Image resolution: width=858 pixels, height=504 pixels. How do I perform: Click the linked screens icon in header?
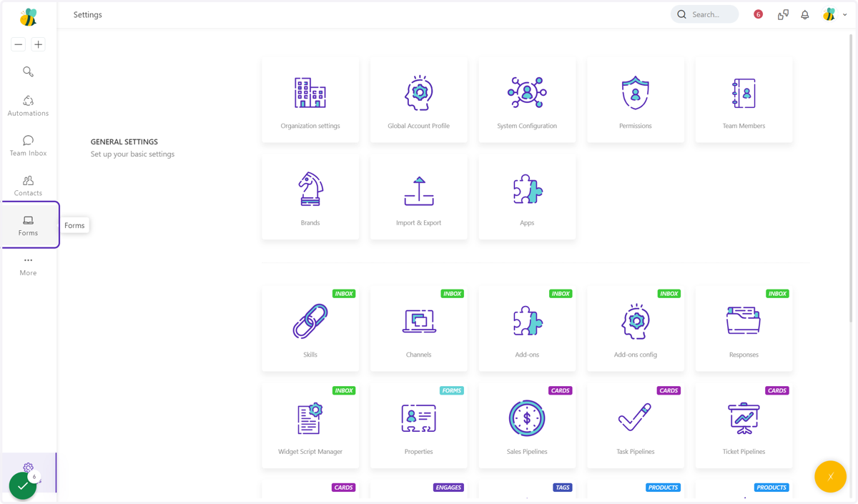click(x=783, y=14)
